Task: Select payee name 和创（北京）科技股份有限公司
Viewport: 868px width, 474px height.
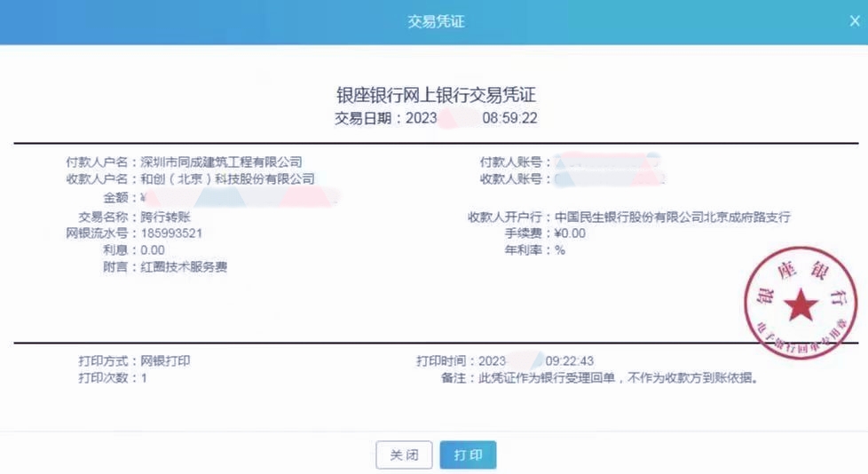Action: (x=227, y=179)
